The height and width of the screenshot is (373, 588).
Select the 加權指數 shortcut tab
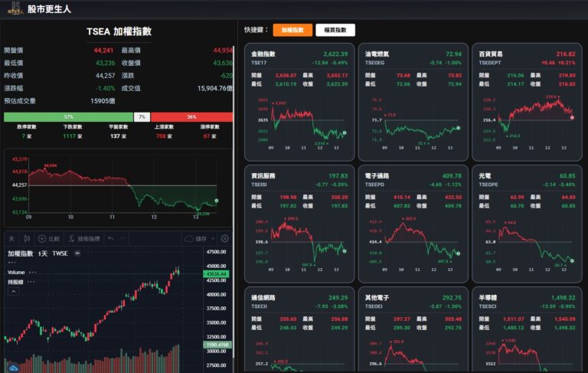292,30
